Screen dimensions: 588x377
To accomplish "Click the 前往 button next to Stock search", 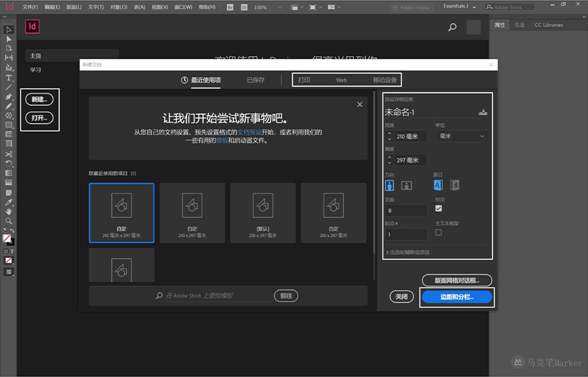I will click(x=286, y=296).
